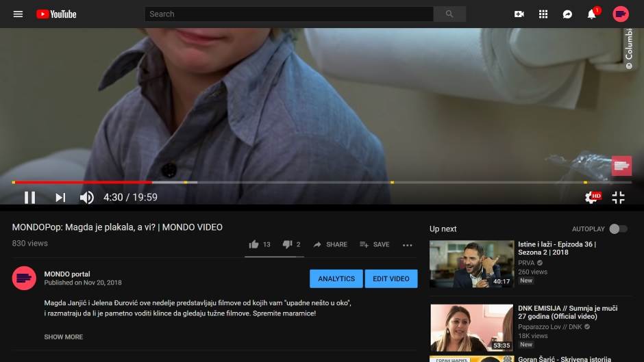
Task: Click the red video progress bar
Action: [82, 182]
